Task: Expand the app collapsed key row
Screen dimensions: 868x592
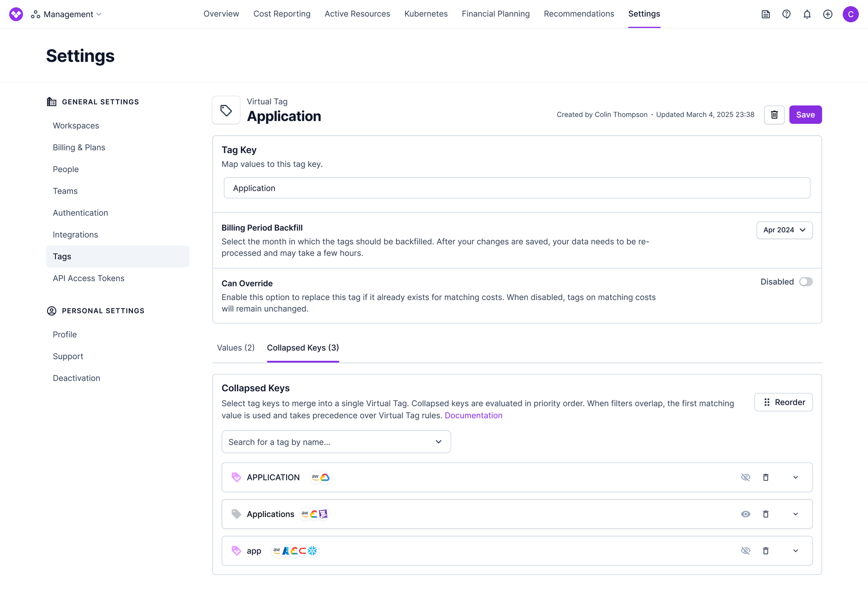Action: click(x=795, y=551)
